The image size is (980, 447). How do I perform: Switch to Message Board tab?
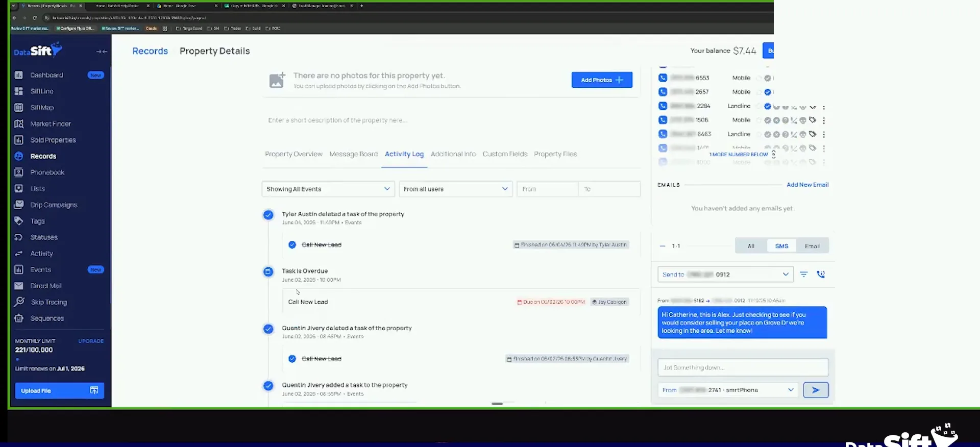354,154
